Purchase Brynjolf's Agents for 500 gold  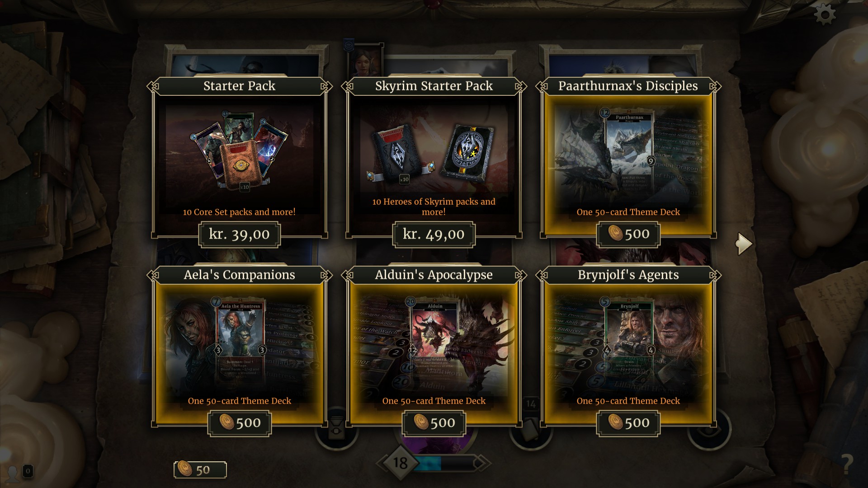pos(628,423)
